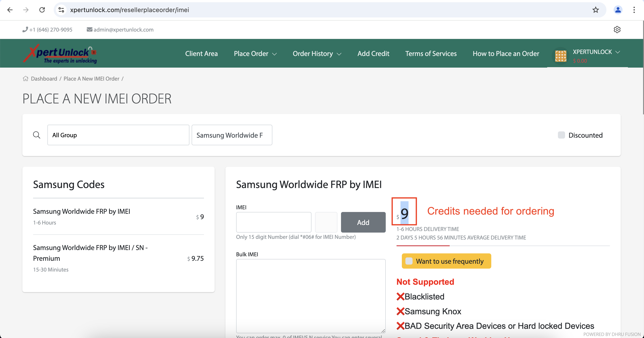Screen dimensions: 644x338
Task: Toggle Want to use frequently checkbox
Action: (409, 261)
